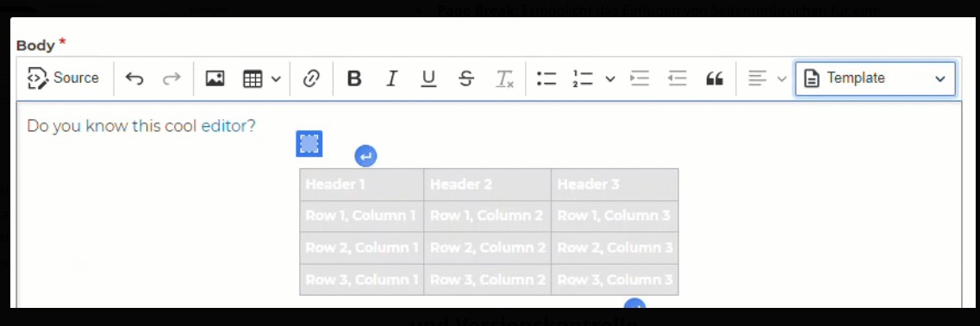980x326 pixels.
Task: Click the Redo arrow icon
Action: (172, 78)
